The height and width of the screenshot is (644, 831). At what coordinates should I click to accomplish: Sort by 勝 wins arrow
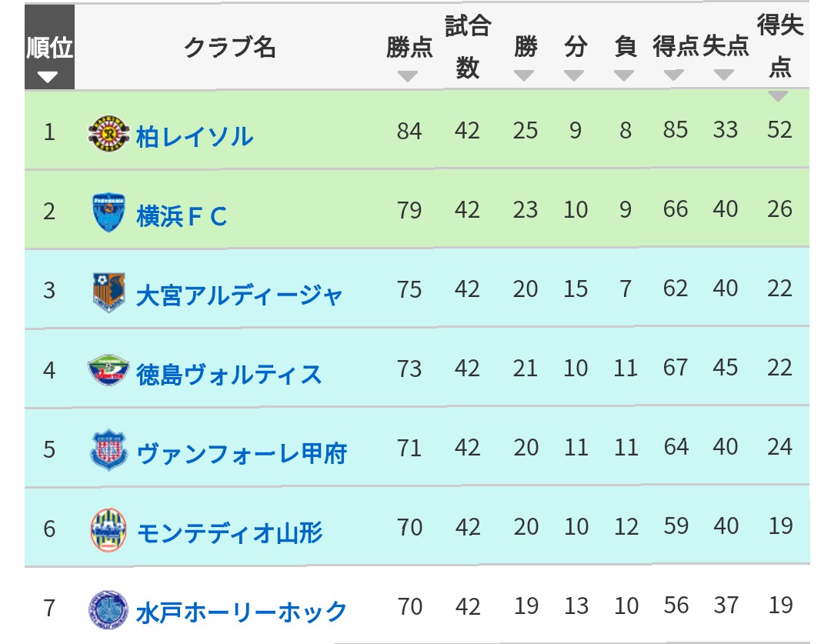pos(524,76)
